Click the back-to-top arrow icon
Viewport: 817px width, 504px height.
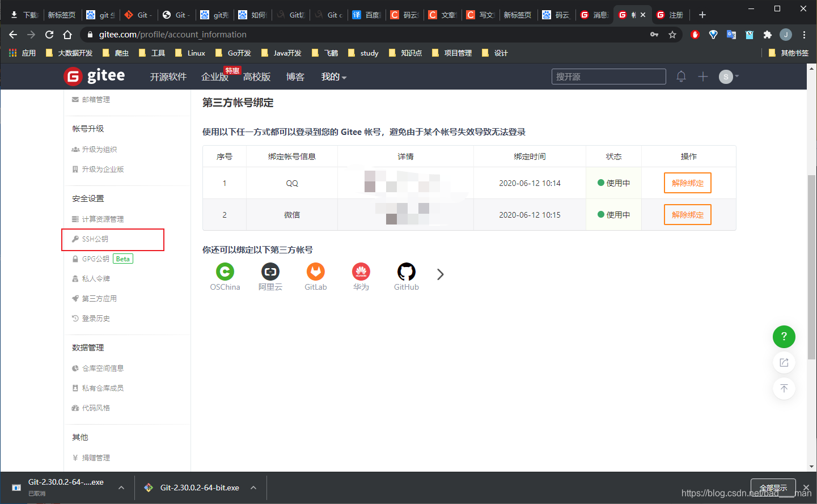pos(784,388)
